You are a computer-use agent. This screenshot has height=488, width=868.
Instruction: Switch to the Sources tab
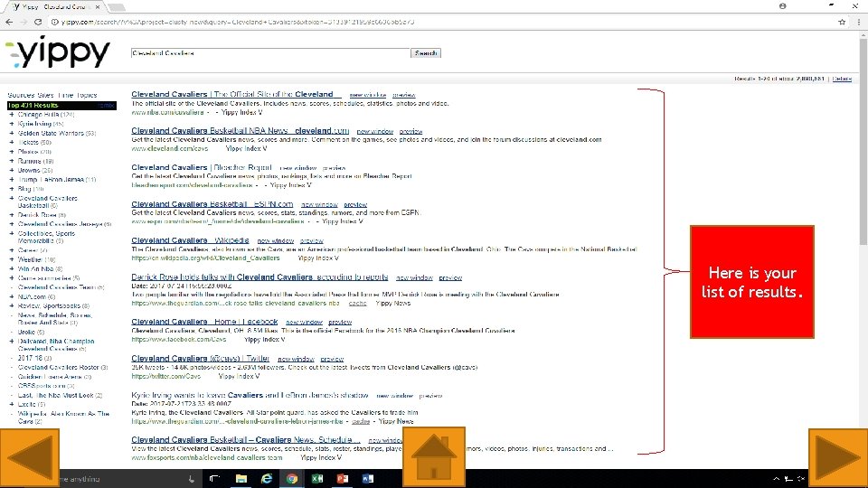[x=22, y=95]
